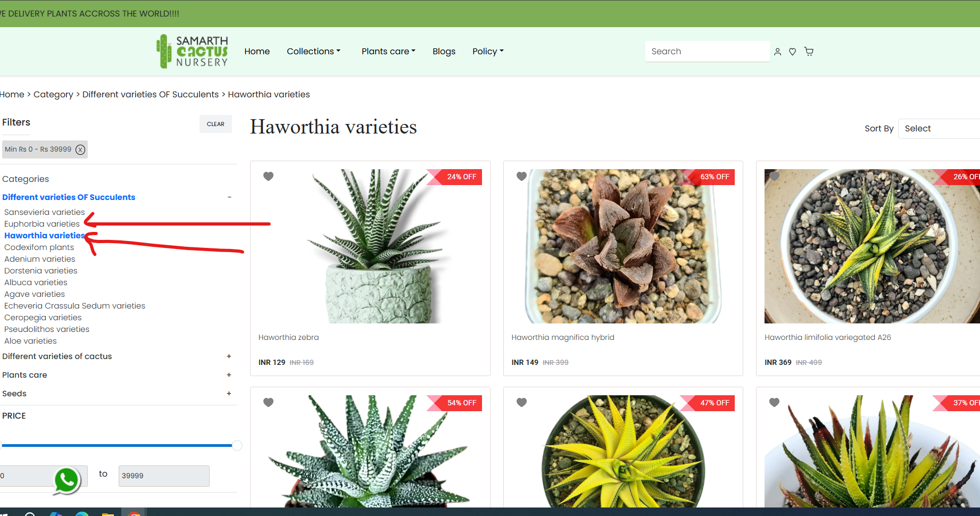Click the INR 129 price text

tap(272, 362)
